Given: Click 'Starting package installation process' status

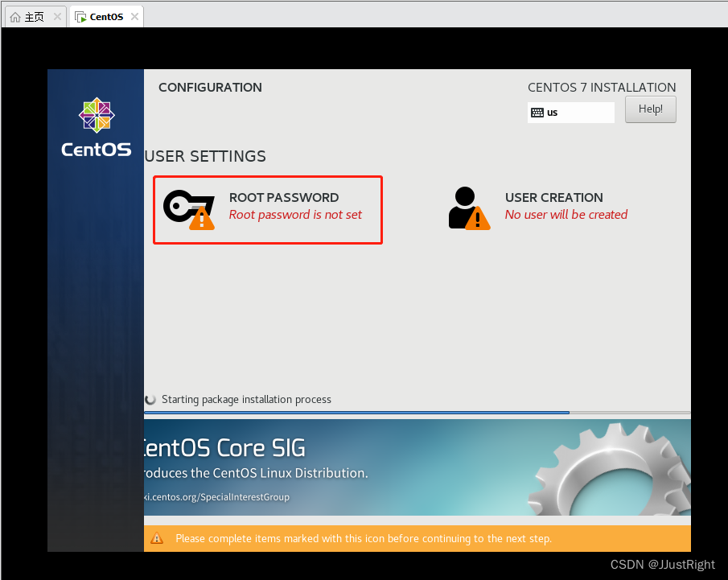Looking at the screenshot, I should (x=246, y=399).
